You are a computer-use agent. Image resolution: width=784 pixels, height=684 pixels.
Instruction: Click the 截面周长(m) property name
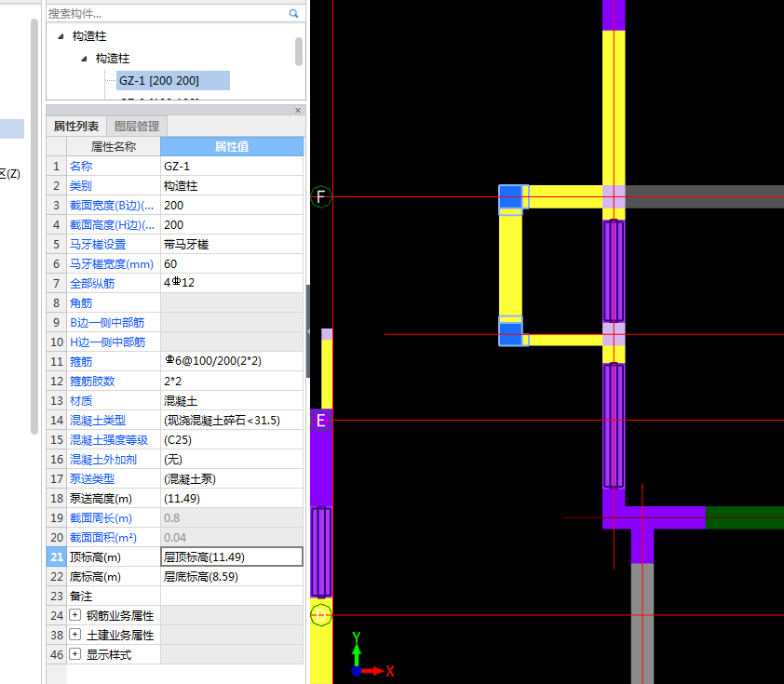coord(101,517)
